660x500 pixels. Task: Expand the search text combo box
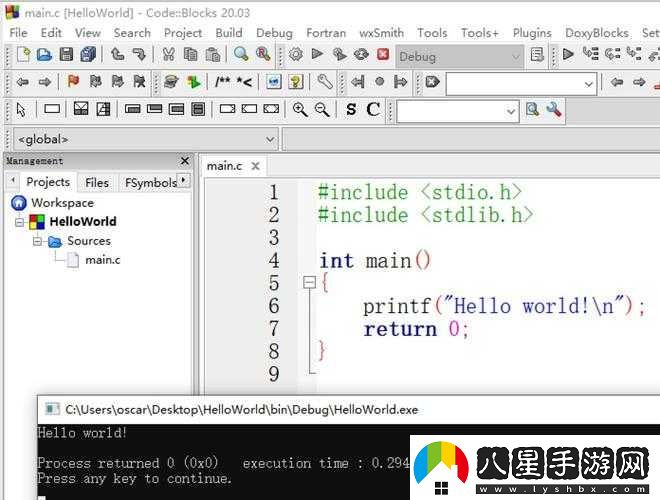tap(511, 112)
